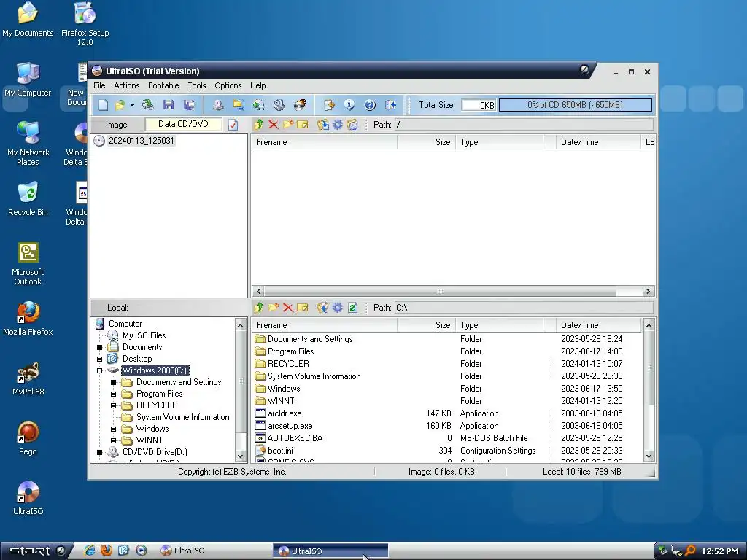
Task: Click the Make CD/DVD Image toolbar icon
Action: point(217,105)
